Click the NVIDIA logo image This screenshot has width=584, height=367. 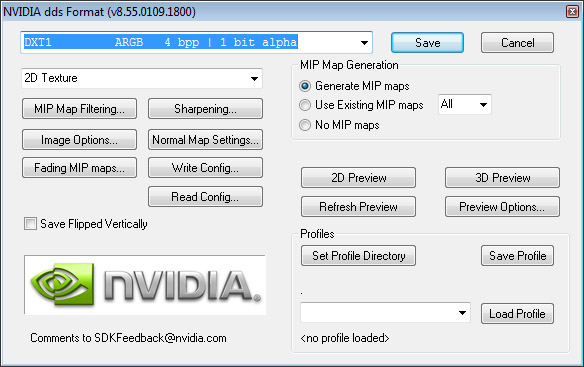pyautogui.click(x=145, y=285)
